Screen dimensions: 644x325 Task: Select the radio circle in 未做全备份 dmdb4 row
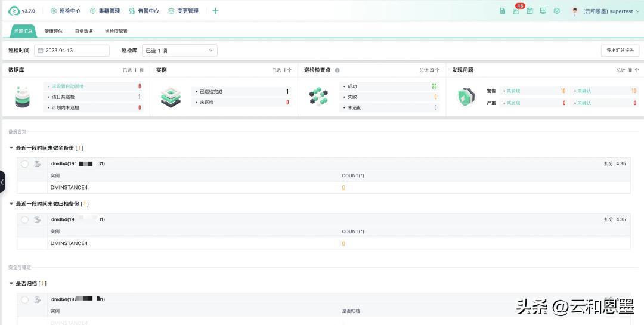tap(24, 164)
